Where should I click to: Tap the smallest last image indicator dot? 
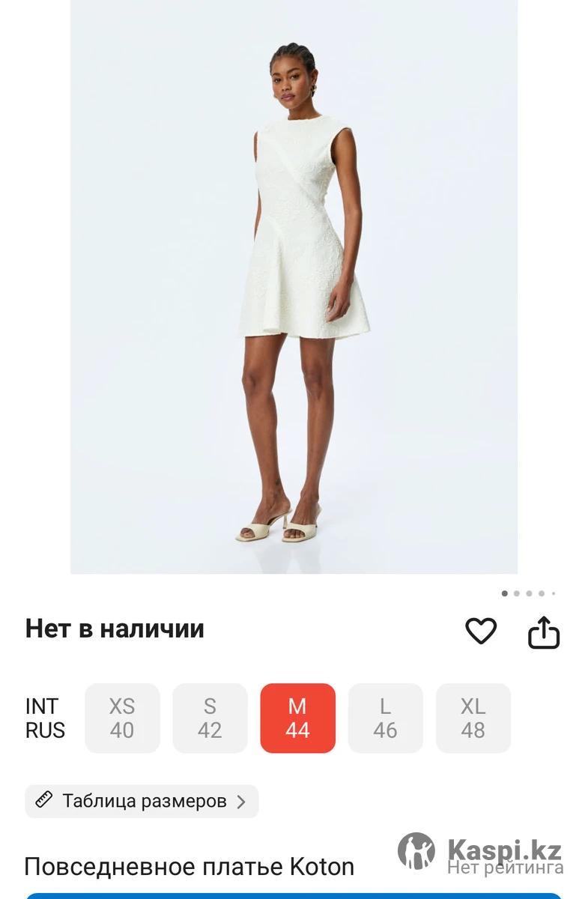point(554,593)
